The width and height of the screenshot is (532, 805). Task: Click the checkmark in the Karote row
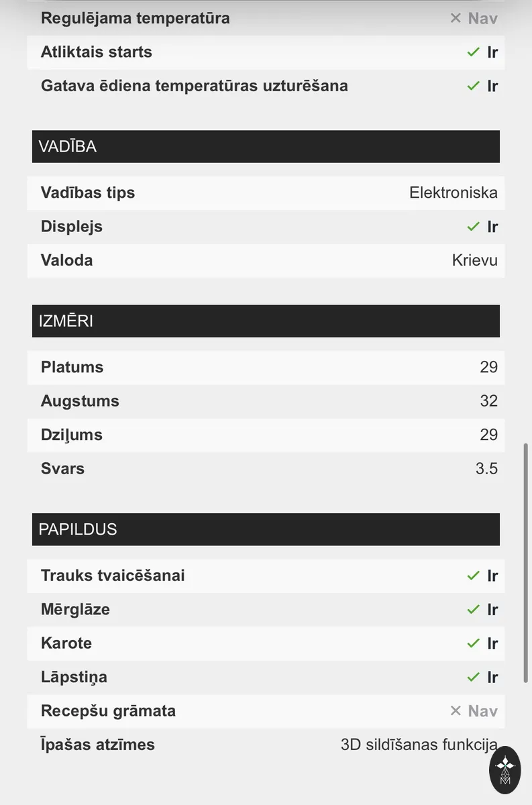[474, 643]
